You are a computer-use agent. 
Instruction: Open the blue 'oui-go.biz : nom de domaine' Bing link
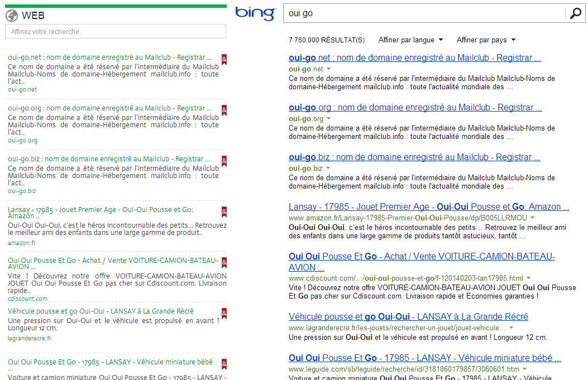(x=414, y=157)
